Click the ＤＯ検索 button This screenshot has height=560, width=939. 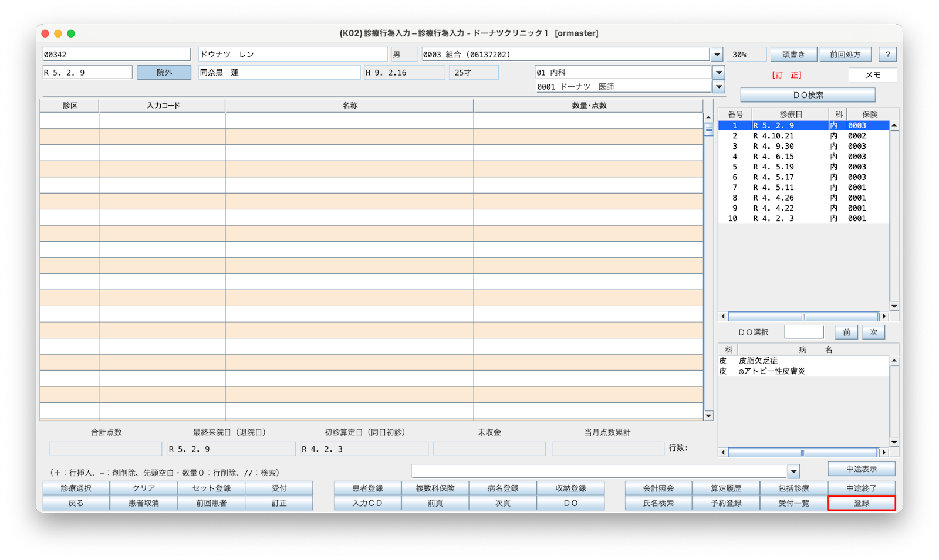click(808, 95)
